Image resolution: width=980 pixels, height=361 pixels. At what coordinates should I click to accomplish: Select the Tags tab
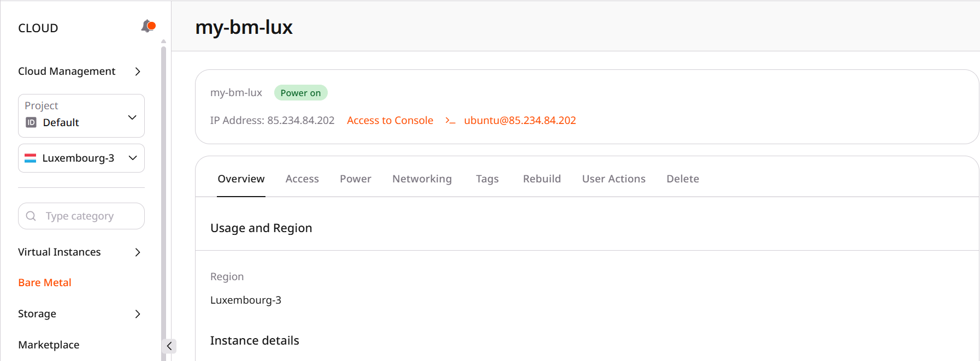click(x=487, y=179)
